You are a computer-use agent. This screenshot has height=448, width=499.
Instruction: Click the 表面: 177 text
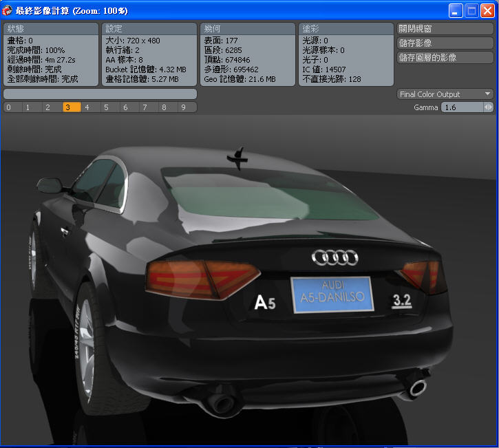click(221, 41)
